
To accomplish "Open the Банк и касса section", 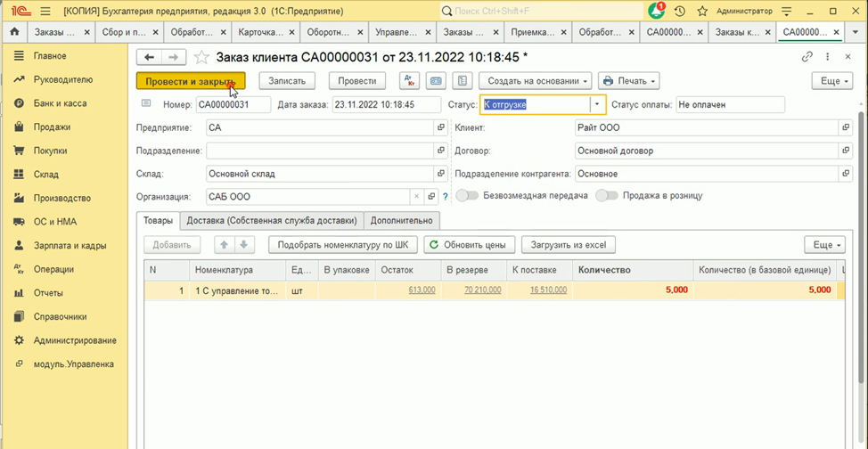I will tap(60, 103).
